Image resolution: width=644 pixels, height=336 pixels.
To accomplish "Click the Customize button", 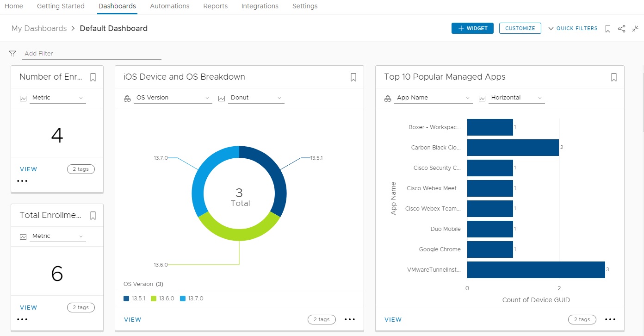I will pos(520,28).
